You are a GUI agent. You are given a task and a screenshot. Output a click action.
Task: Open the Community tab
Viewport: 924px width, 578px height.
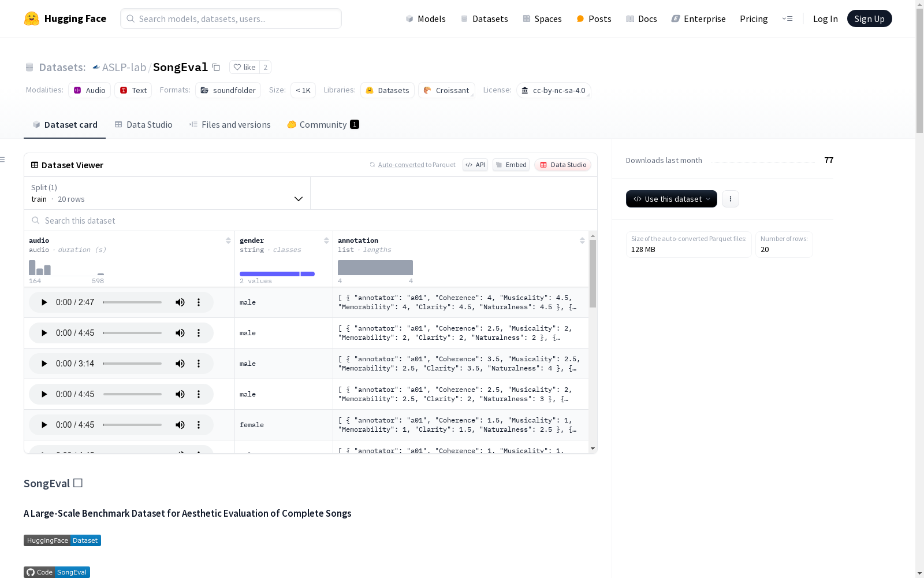click(x=323, y=125)
